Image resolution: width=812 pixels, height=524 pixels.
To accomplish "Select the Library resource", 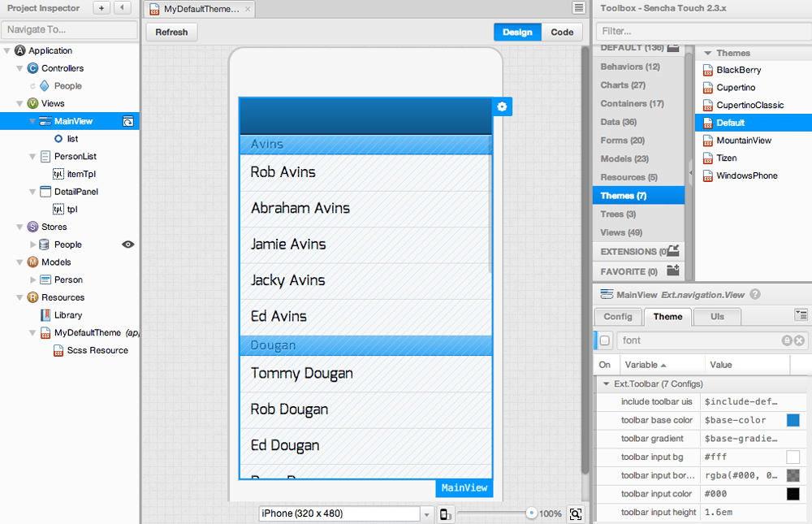I will click(68, 315).
